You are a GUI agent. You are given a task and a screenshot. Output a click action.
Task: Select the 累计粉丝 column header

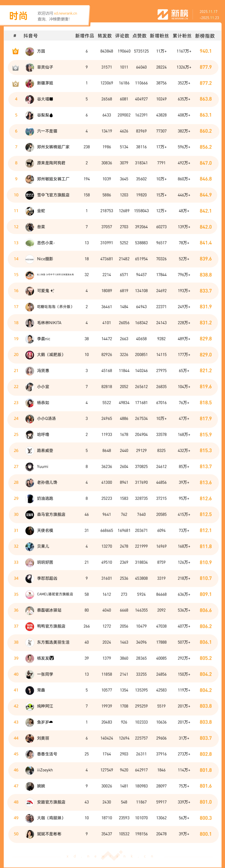182,36
